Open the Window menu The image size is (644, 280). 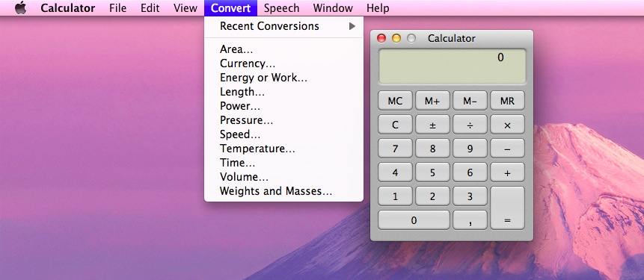coord(333,8)
